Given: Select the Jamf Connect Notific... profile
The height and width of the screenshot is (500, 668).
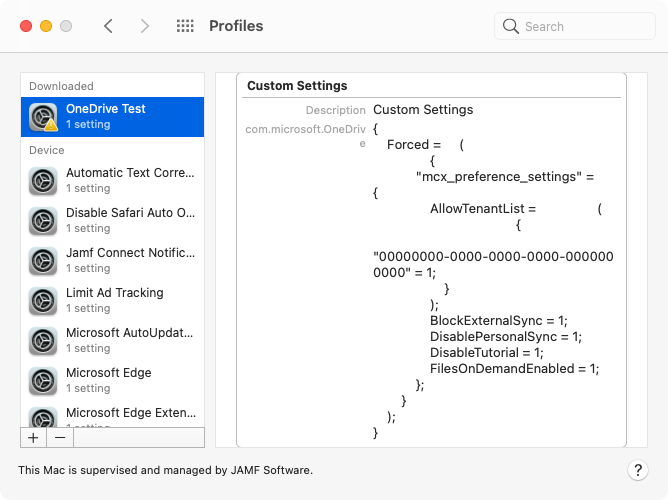Looking at the screenshot, I should (112, 261).
